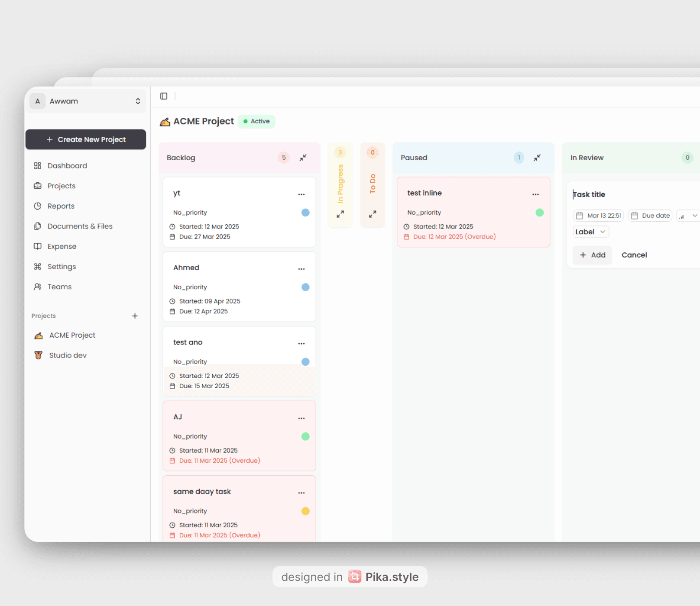Open the yt task card title

(x=177, y=193)
